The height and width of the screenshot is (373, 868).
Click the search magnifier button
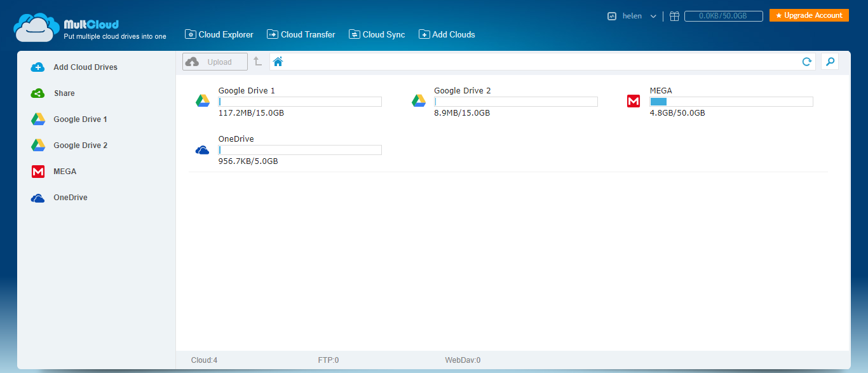[x=830, y=62]
